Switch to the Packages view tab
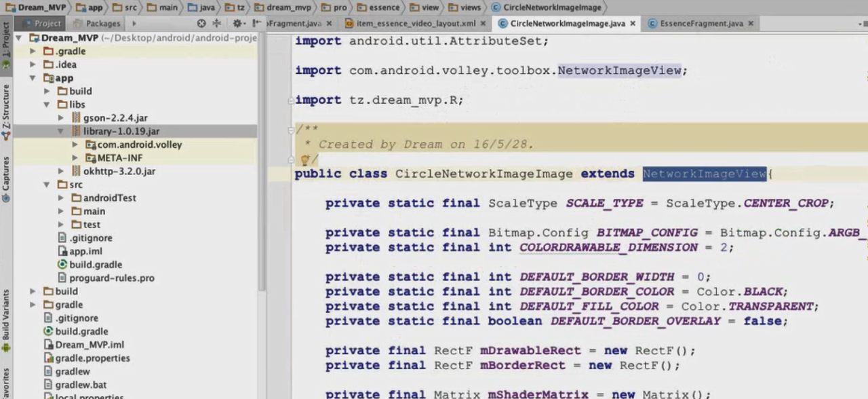868x399 pixels. pyautogui.click(x=102, y=23)
